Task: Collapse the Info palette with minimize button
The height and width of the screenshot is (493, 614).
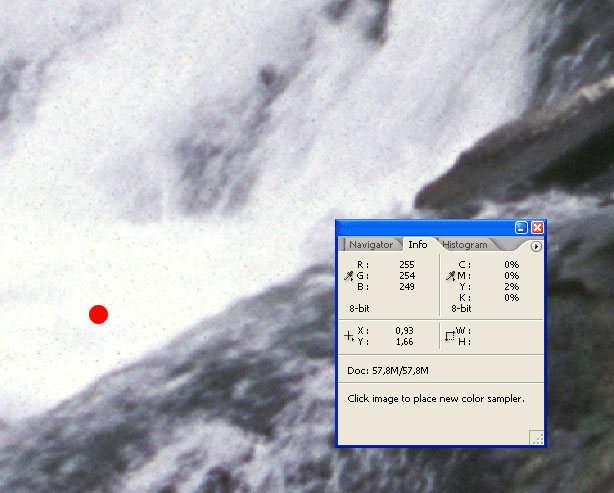Action: point(521,228)
